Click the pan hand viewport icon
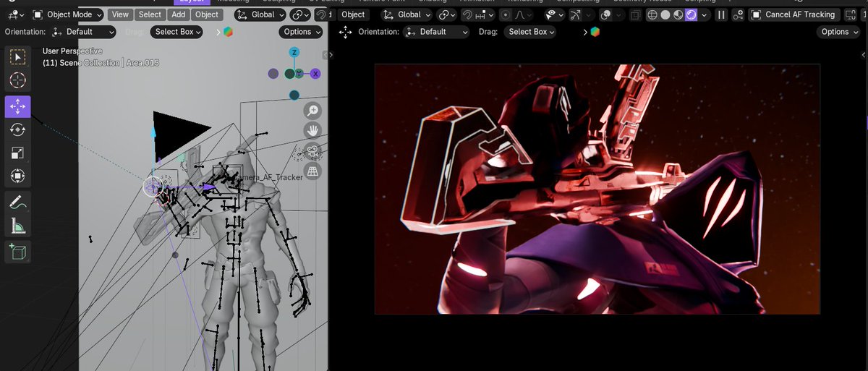The width and height of the screenshot is (868, 371). (313, 131)
